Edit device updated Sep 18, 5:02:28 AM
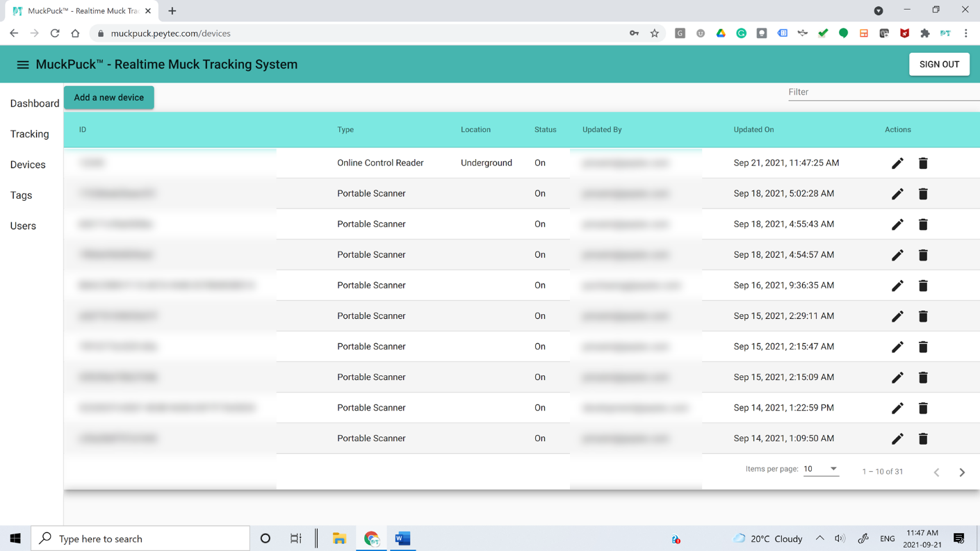Viewport: 980px width, 551px height. click(897, 194)
